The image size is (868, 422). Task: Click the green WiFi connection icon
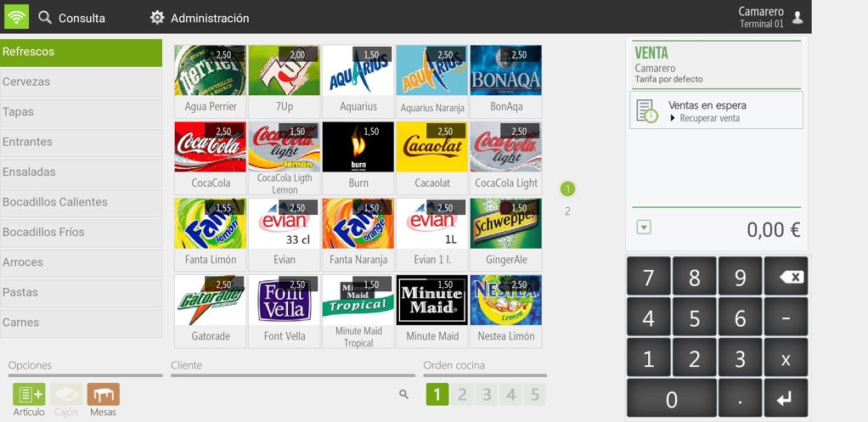pos(17,17)
